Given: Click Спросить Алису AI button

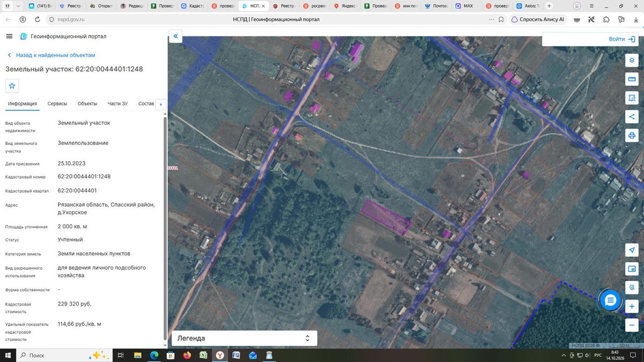Looking at the screenshot, I should coord(538,19).
